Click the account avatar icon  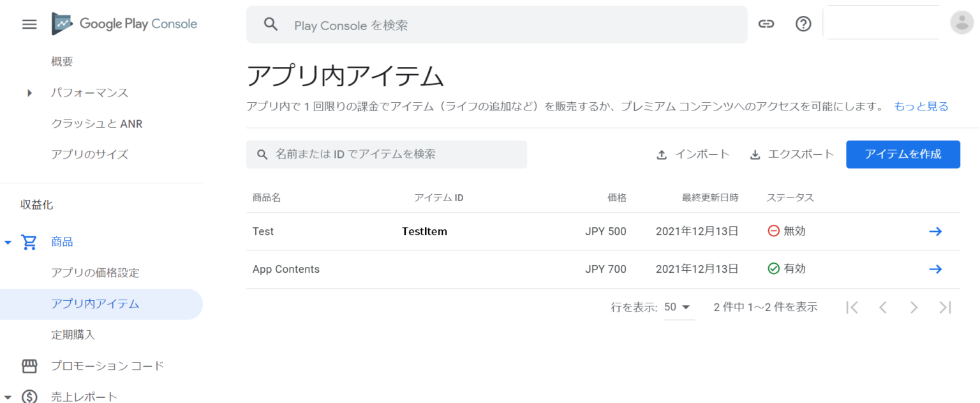(x=962, y=23)
